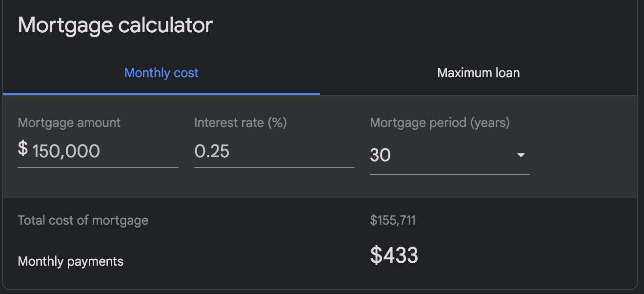
Task: Expand the mortgage period dropdown arrow
Action: [521, 155]
